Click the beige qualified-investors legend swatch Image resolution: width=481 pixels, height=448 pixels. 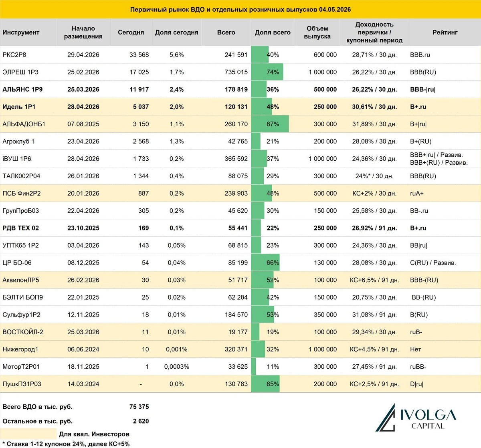tap(28, 434)
